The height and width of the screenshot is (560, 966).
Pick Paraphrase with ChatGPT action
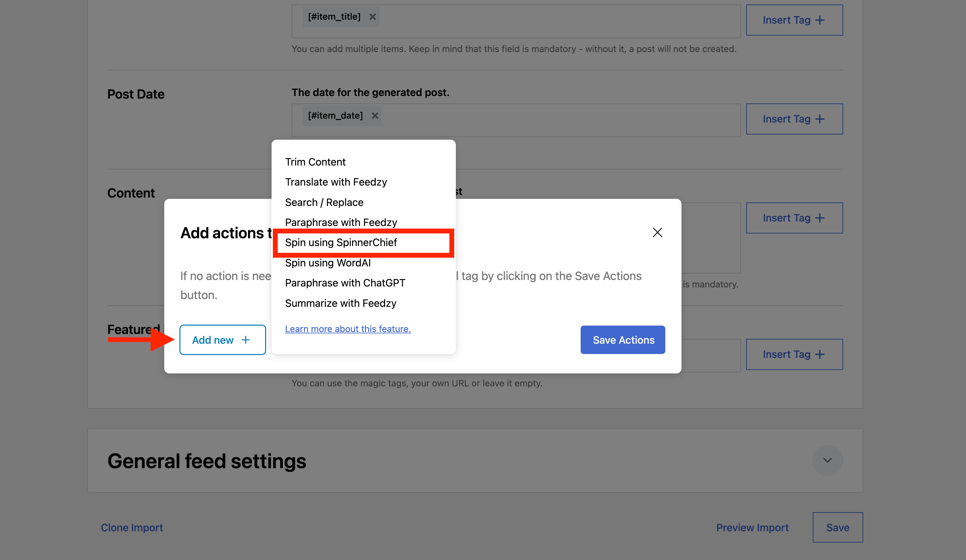(x=345, y=283)
